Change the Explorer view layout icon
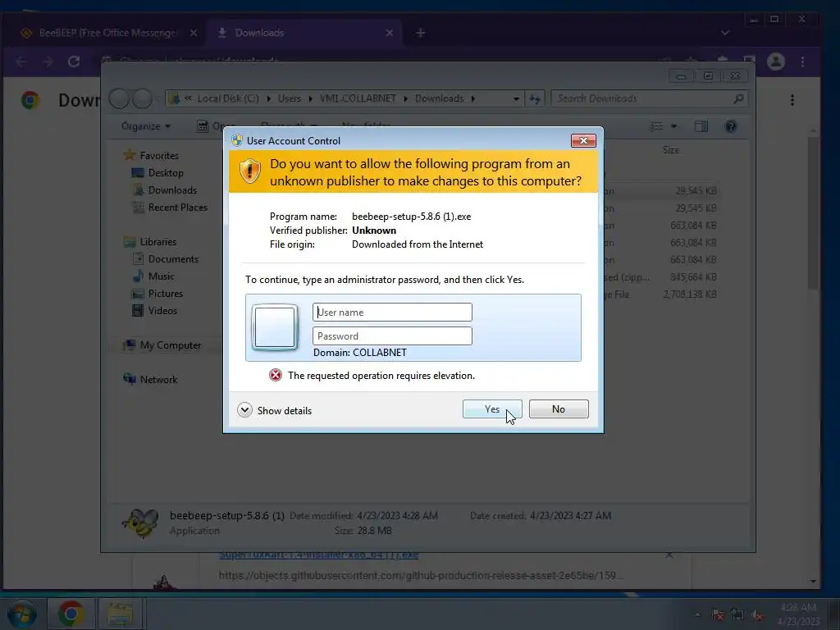 pos(656,126)
